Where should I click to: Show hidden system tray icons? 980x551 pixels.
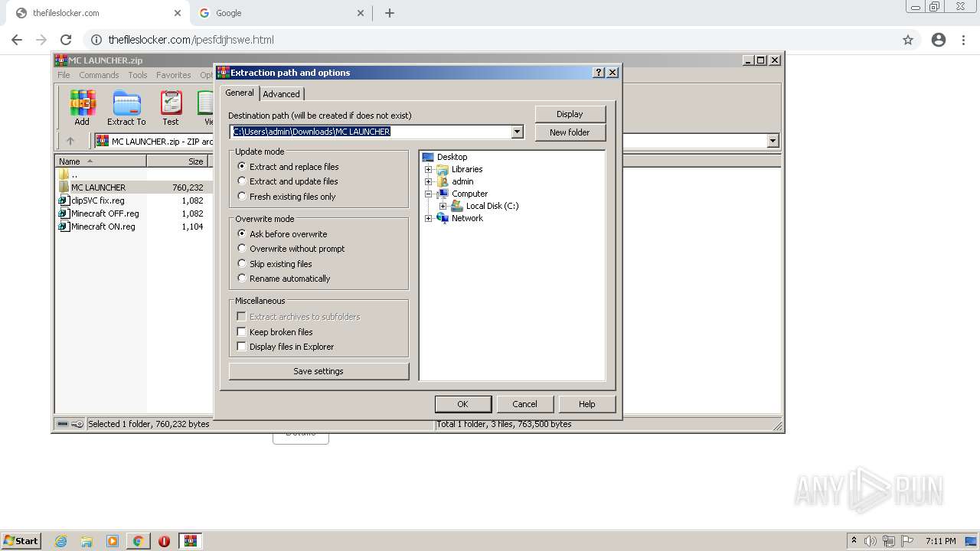(x=854, y=541)
